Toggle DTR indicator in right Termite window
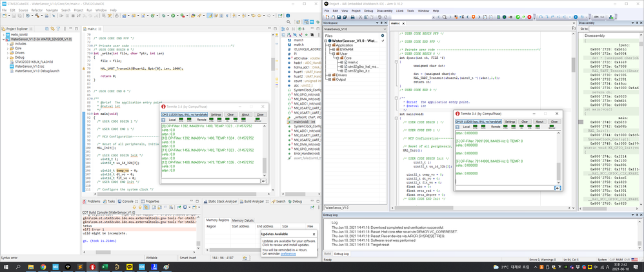This screenshot has width=644, height=272. pos(483,127)
